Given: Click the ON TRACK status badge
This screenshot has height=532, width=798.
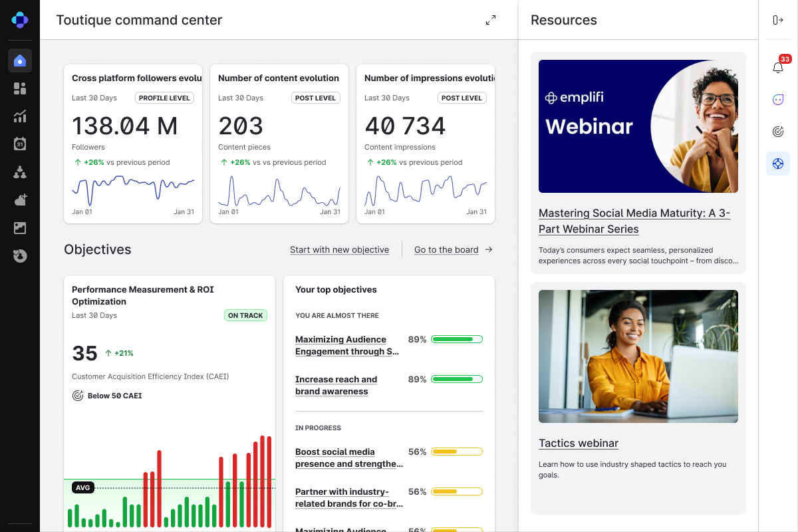Looking at the screenshot, I should coord(245,316).
